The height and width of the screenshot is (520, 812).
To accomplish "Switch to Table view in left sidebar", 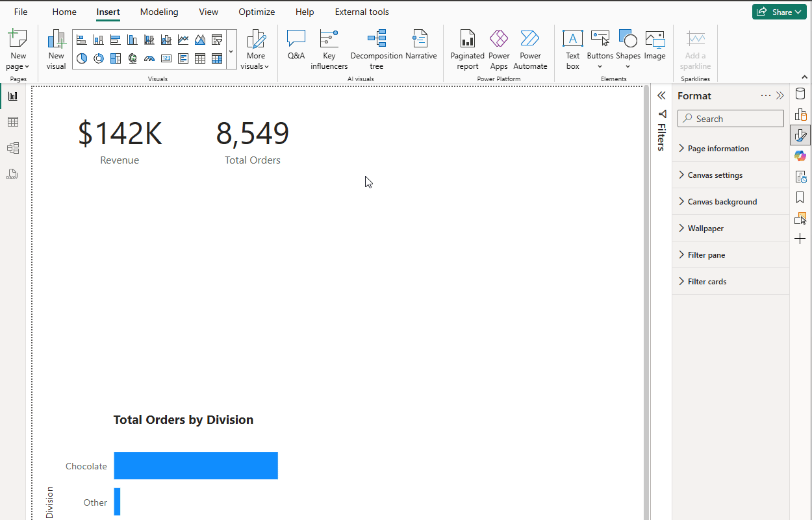I will click(13, 122).
